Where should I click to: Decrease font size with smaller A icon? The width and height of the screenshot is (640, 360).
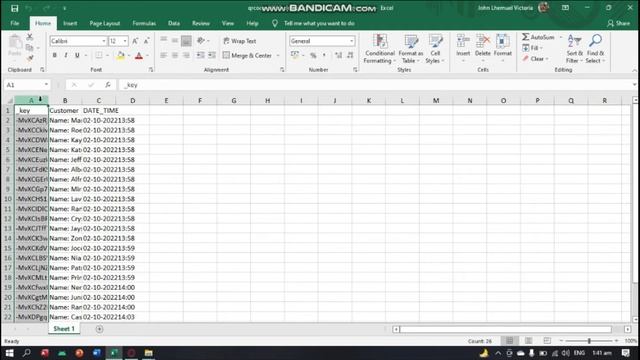click(x=147, y=41)
